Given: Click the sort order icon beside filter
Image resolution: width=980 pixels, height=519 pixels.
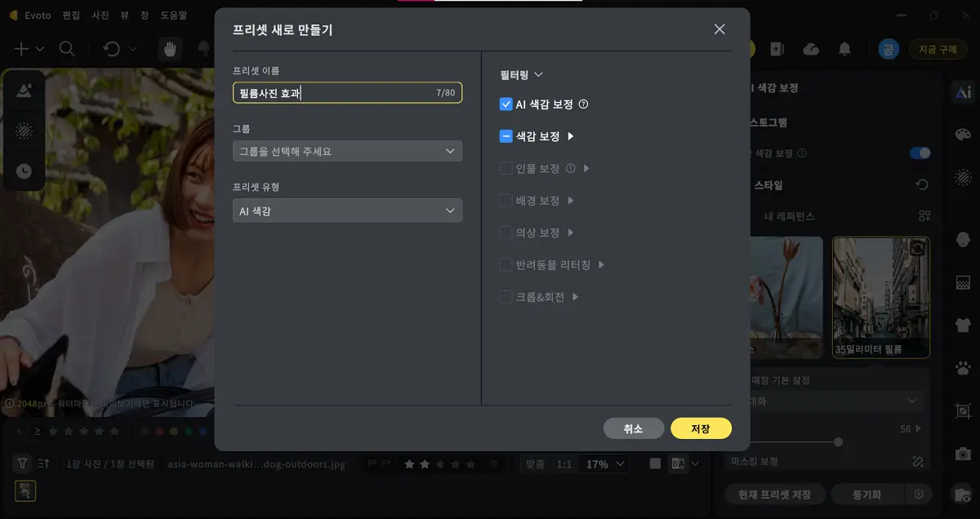Looking at the screenshot, I should click(x=44, y=464).
